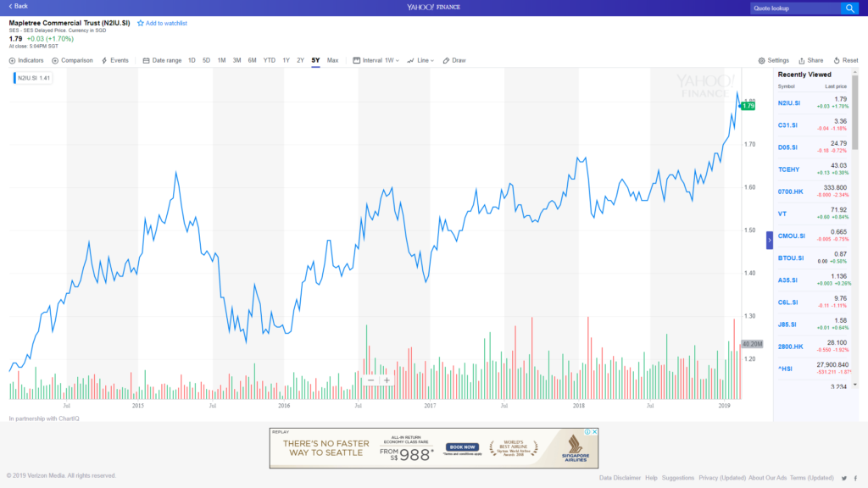Open the footer Help link

click(651, 478)
